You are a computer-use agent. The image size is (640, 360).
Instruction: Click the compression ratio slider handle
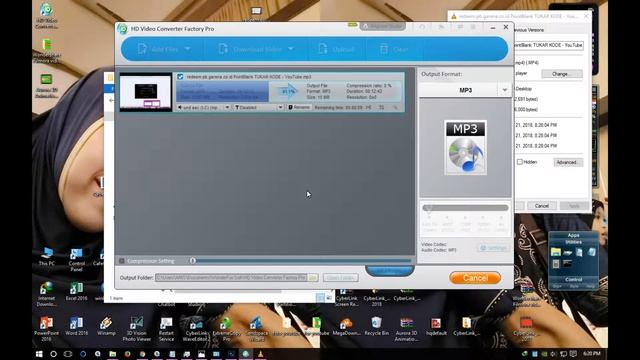pyautogui.click(x=193, y=260)
